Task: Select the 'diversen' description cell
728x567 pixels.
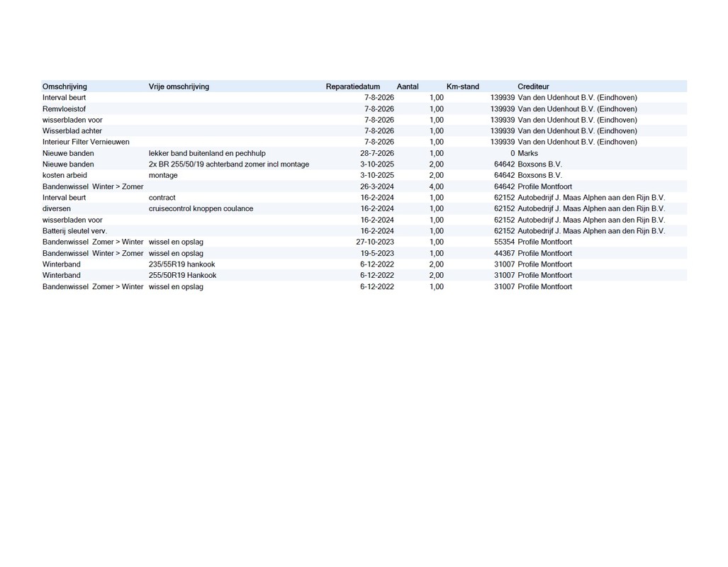Action: click(57, 209)
